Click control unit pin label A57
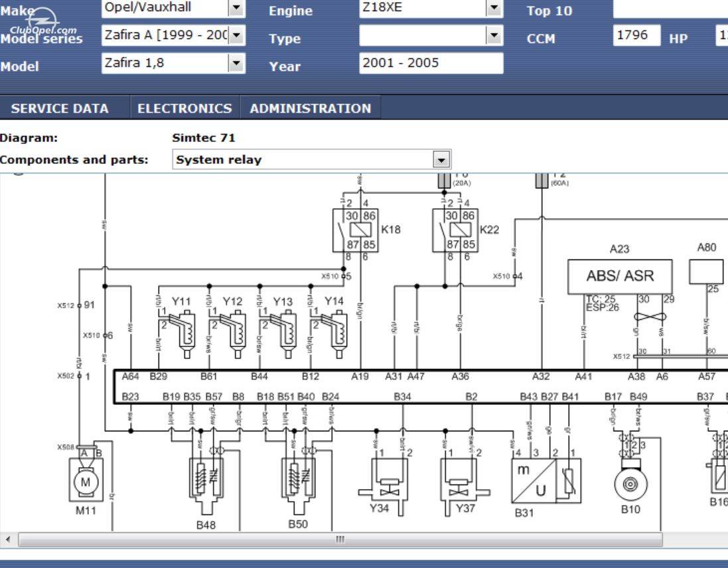This screenshot has height=568, width=728. [x=707, y=376]
